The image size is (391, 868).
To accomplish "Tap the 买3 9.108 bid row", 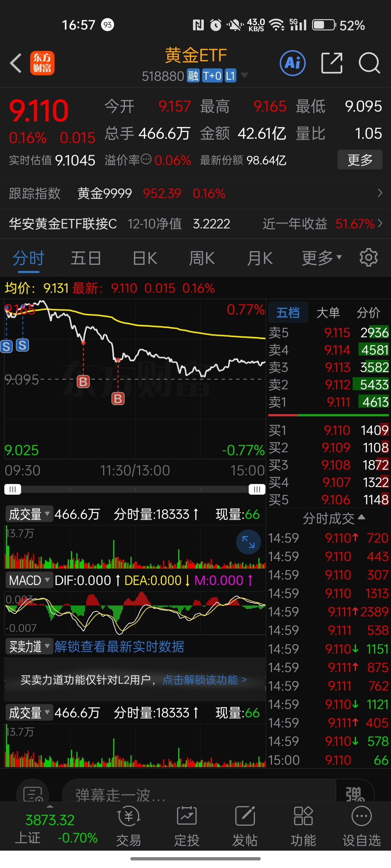I will tap(329, 465).
